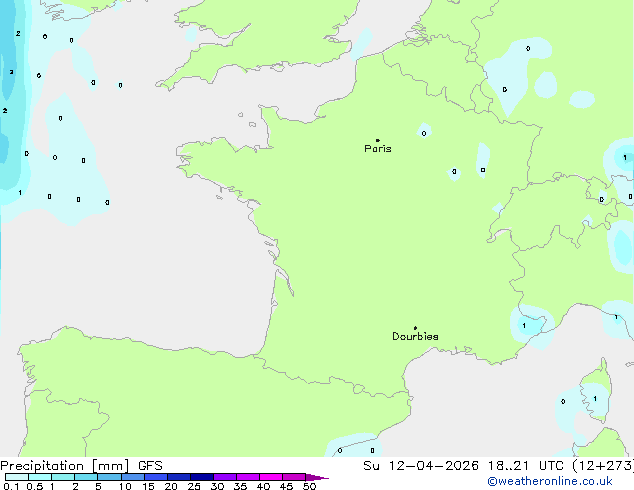Click the legend scale value 50

click(x=310, y=486)
